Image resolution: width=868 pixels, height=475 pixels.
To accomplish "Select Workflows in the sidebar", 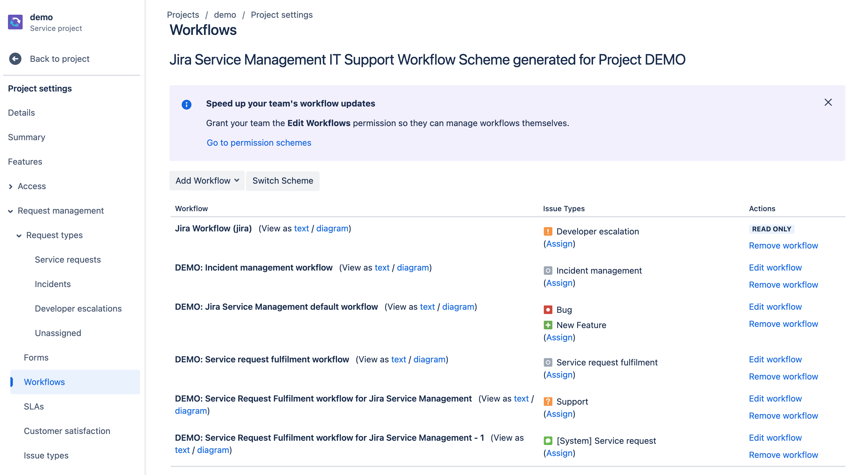I will (x=75, y=382).
